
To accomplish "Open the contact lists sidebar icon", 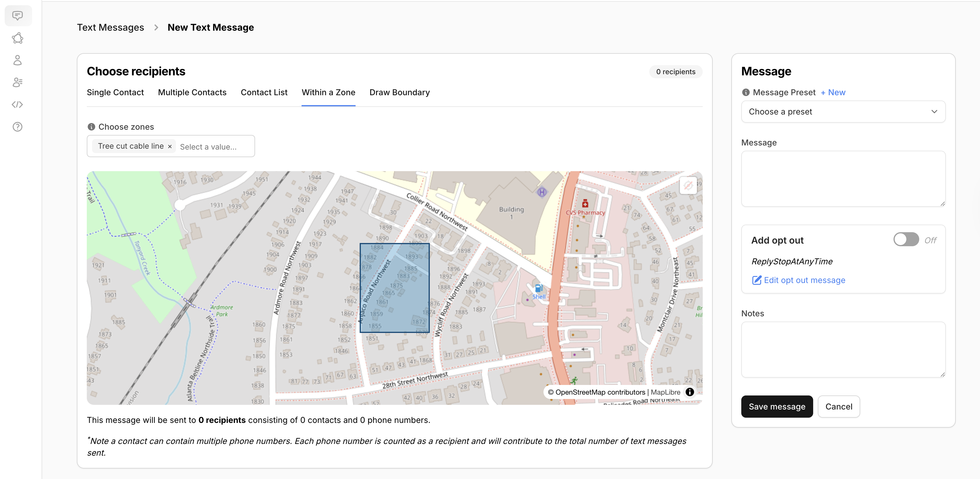I will (18, 82).
